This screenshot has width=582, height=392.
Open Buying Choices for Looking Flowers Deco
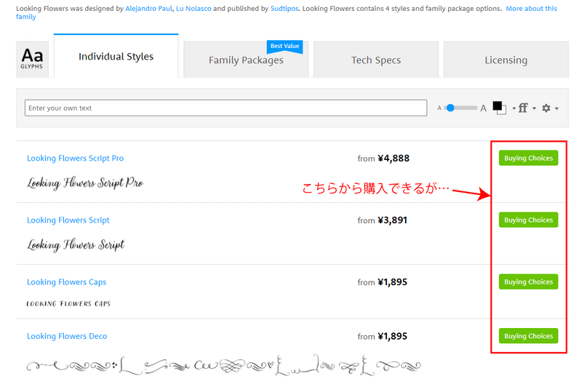(528, 336)
